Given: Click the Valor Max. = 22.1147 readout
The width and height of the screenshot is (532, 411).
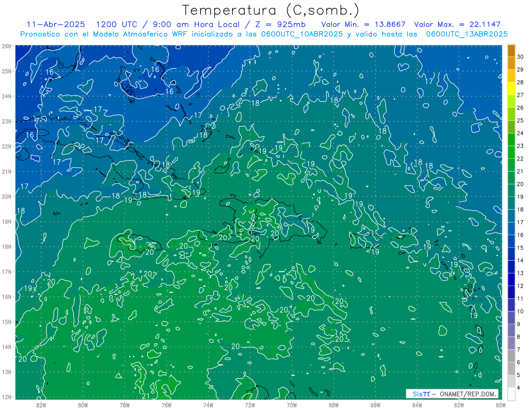Looking at the screenshot, I should (458, 24).
